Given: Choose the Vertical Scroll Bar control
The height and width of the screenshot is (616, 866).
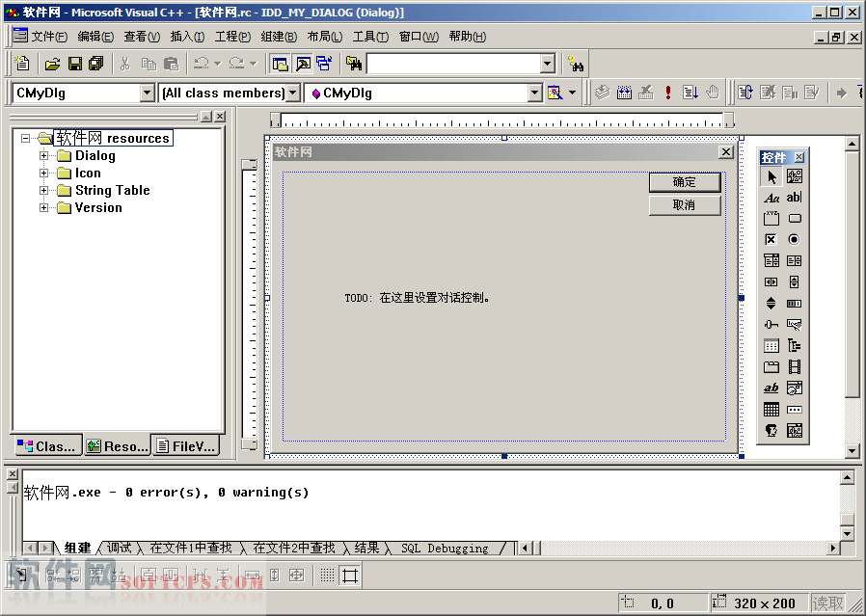Looking at the screenshot, I should pos(795,282).
